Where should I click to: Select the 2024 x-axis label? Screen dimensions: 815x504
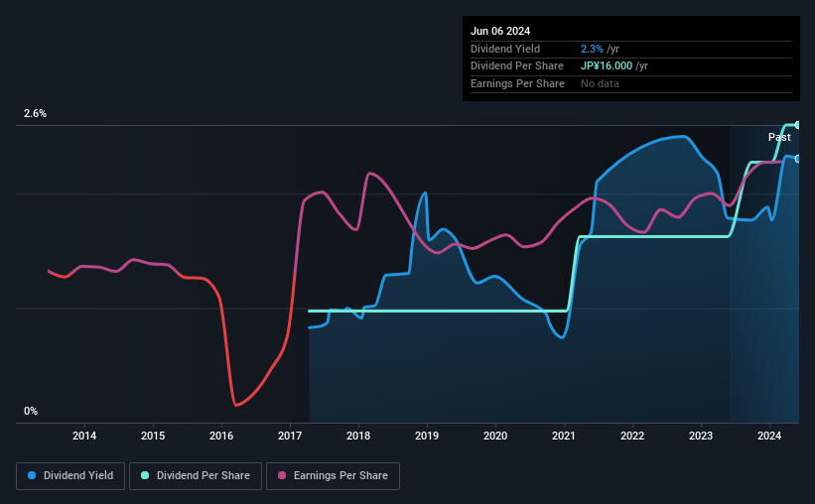tap(769, 436)
